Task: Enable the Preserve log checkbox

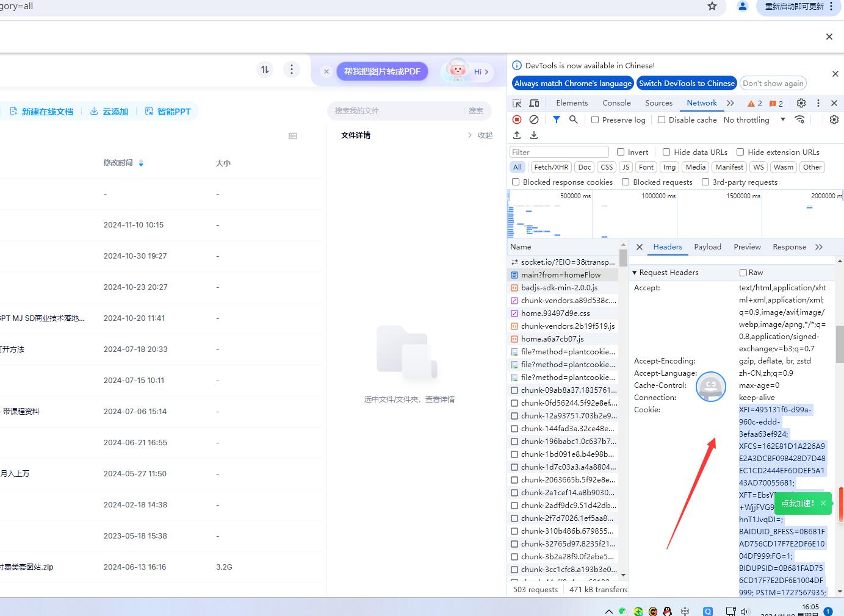Action: (594, 120)
